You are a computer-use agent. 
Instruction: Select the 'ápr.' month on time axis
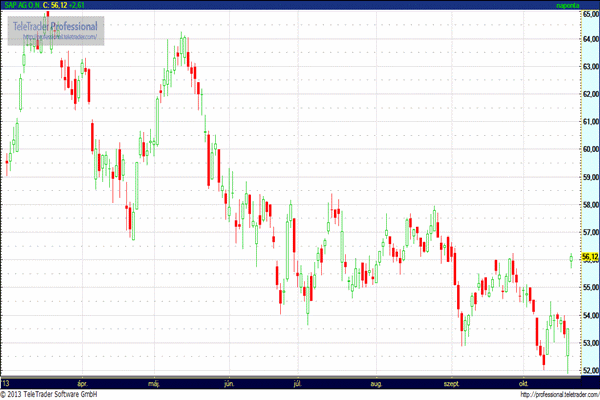(x=82, y=382)
